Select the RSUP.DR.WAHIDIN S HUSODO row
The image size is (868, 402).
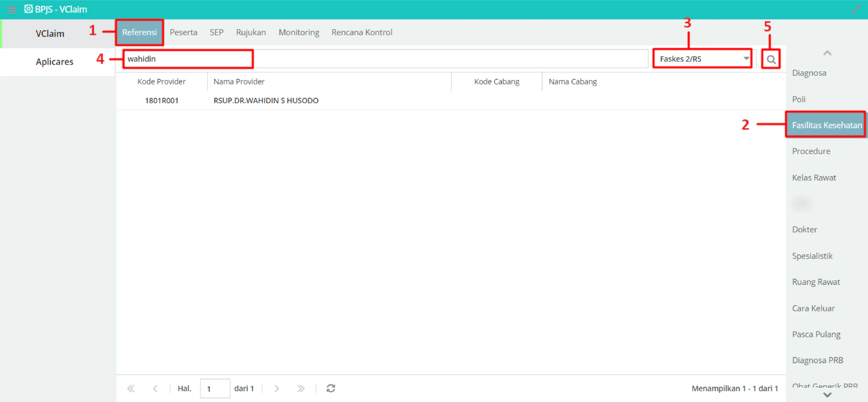pos(451,100)
